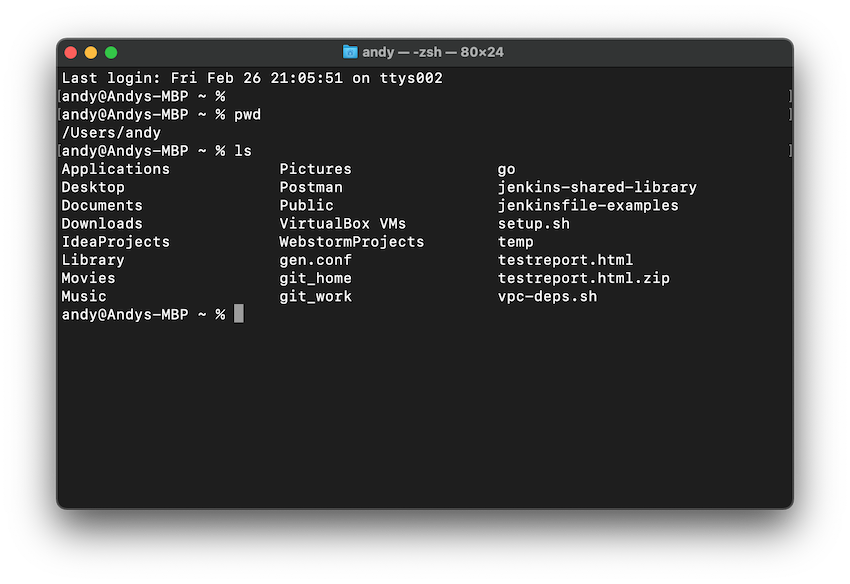This screenshot has height=584, width=850.
Task: Click the Music folder in the output
Action: point(83,296)
